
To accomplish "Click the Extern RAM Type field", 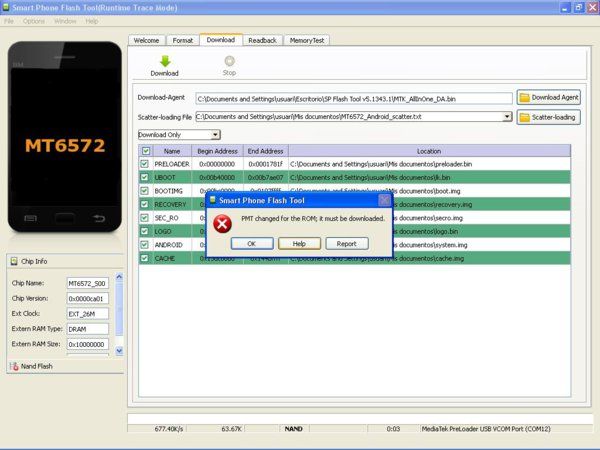I will 88,329.
